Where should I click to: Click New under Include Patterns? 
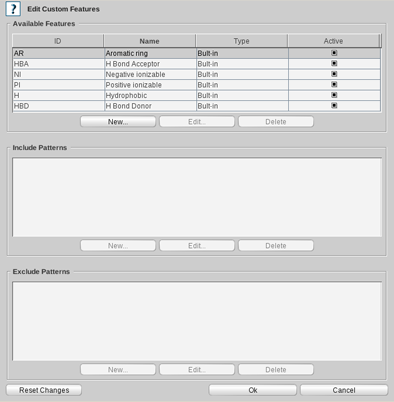(118, 246)
